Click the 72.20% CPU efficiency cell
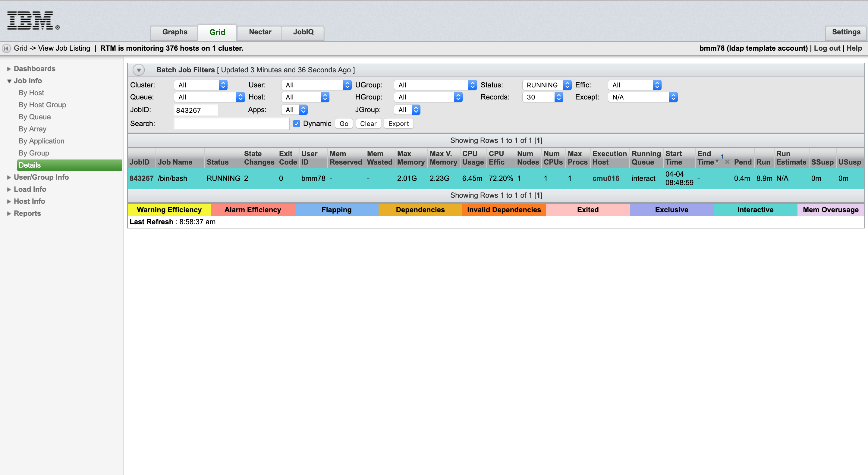868x475 pixels. (501, 178)
